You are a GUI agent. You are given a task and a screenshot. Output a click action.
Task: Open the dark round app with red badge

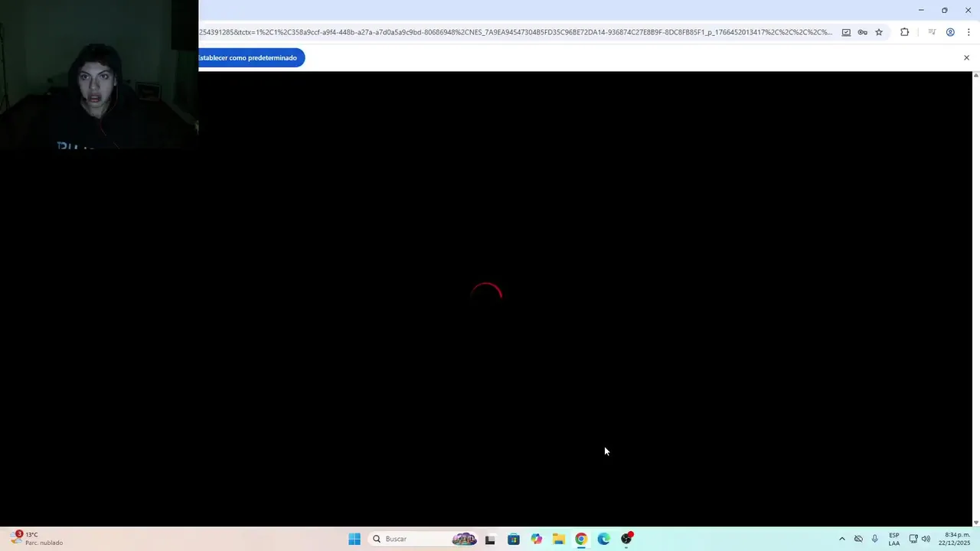[x=627, y=539]
